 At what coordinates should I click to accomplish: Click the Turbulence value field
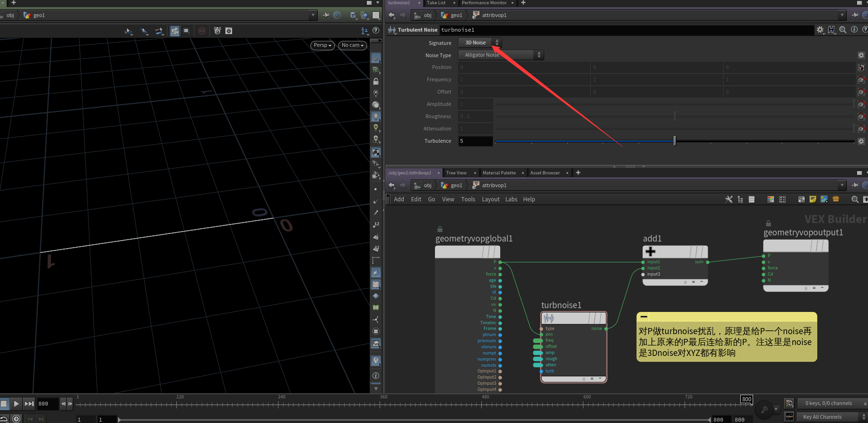(x=475, y=141)
